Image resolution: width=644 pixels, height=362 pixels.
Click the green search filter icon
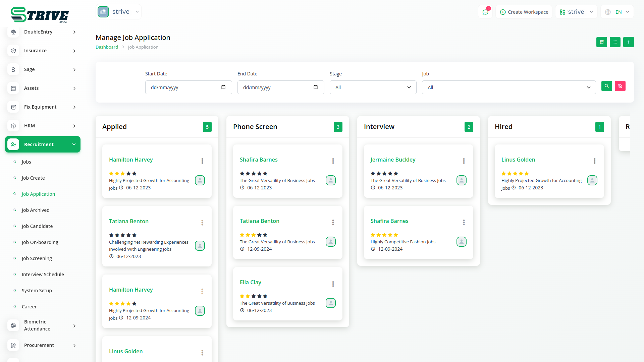606,86
